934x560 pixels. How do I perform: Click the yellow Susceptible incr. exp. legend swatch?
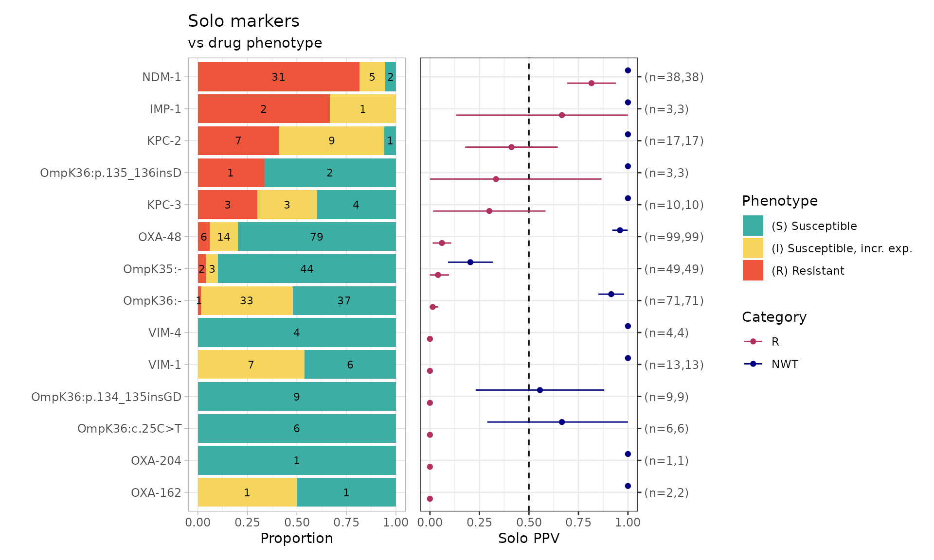(x=753, y=248)
